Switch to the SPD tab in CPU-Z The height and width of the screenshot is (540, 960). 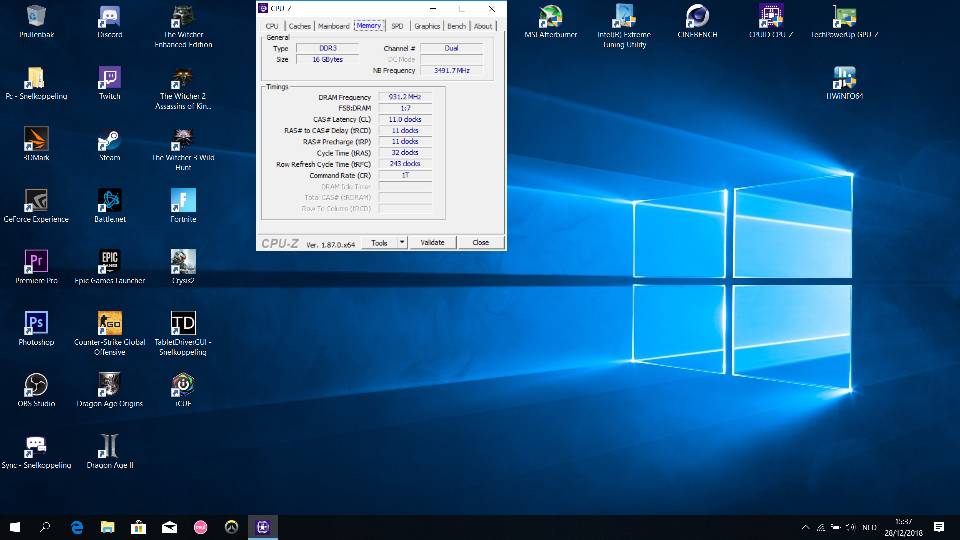[x=397, y=26]
